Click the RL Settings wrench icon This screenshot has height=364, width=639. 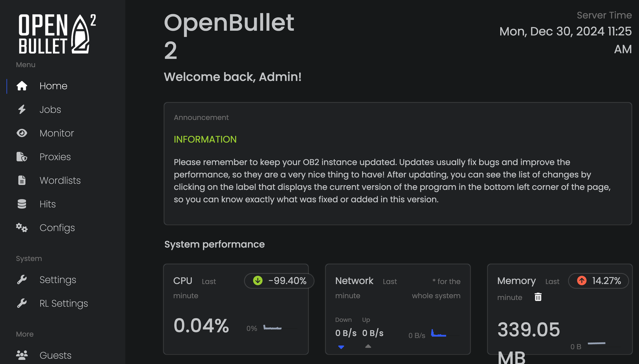[22, 303]
